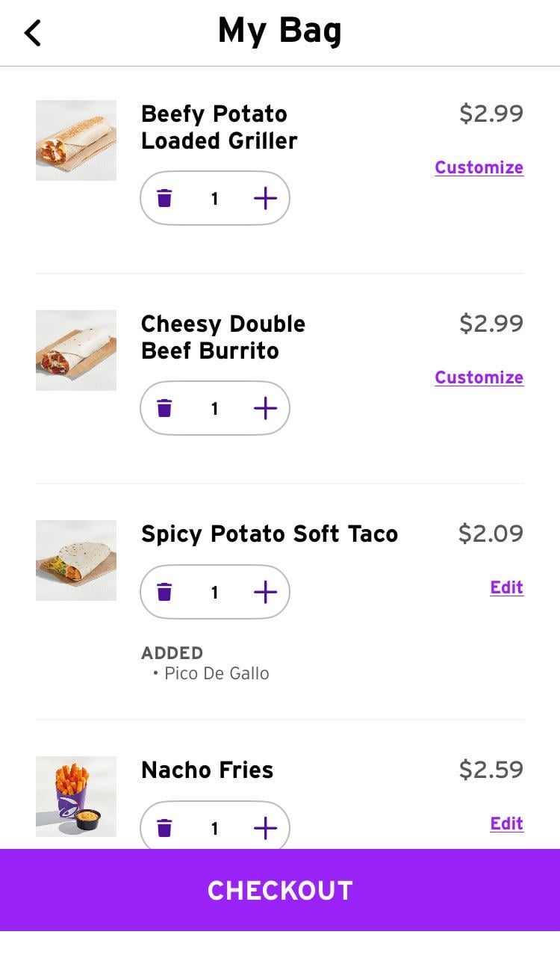Select the Spicy Potato Soft Taco thumbnail
The height and width of the screenshot is (967, 560).
click(76, 560)
